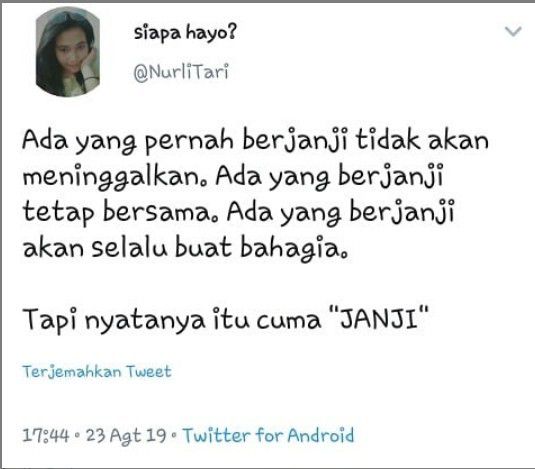Viewport: 535px width, 469px height.
Task: Click the date 23 Agt 19
Action: (x=126, y=436)
